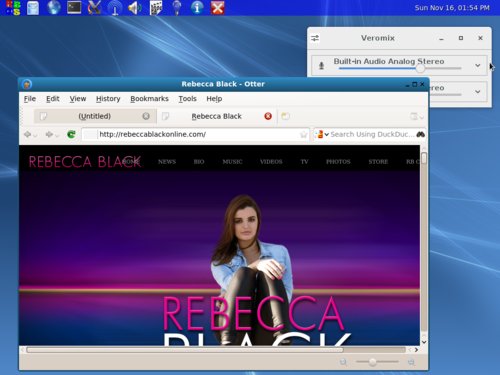Image resolution: width=500 pixels, height=375 pixels.
Task: Open the checkered document panel icon
Action: coord(156,8)
